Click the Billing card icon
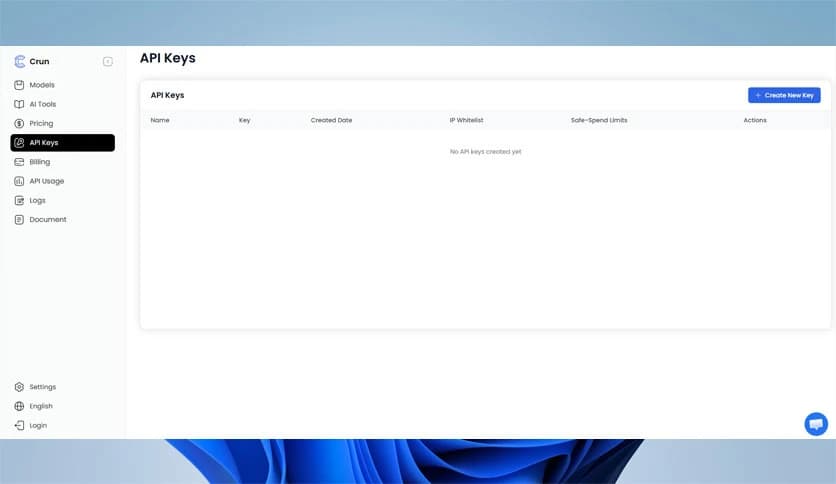The image size is (836, 484). [19, 162]
